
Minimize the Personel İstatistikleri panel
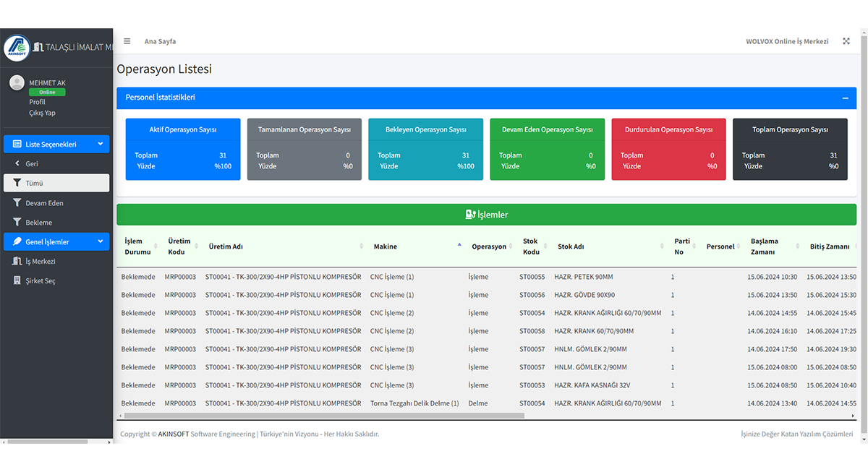pyautogui.click(x=845, y=98)
